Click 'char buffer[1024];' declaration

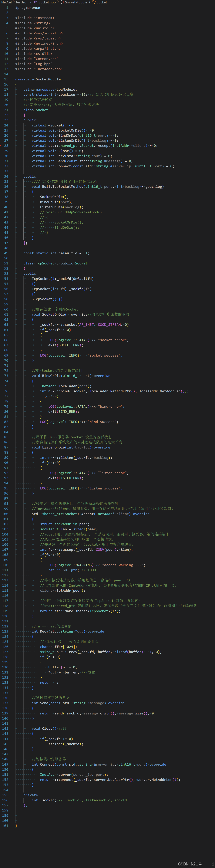point(58,647)
